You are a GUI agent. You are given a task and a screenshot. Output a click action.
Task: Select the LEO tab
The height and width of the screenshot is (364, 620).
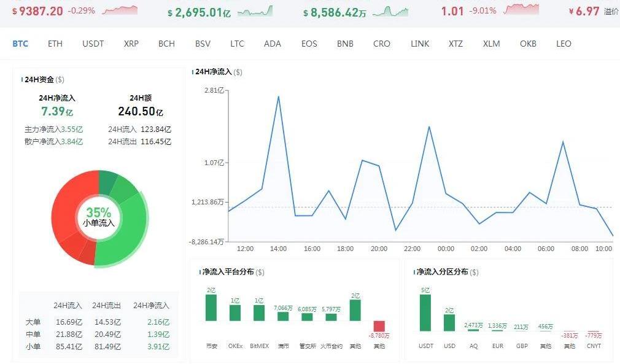coord(564,44)
